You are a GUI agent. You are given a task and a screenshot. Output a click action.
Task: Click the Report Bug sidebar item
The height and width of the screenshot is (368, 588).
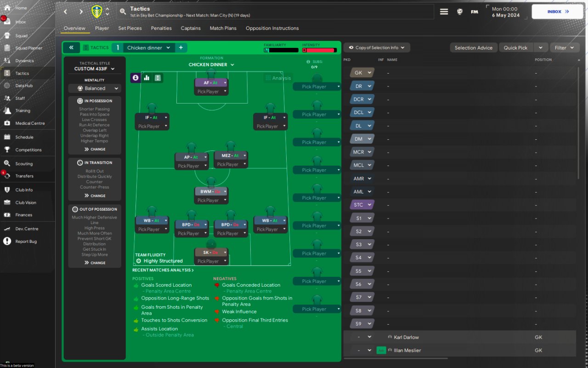[26, 241]
